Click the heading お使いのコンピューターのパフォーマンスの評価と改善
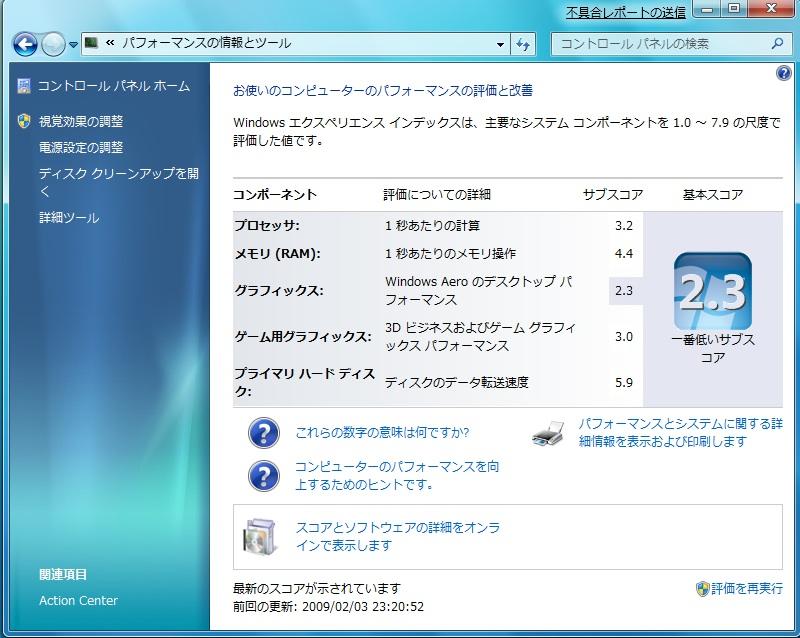 383,91
